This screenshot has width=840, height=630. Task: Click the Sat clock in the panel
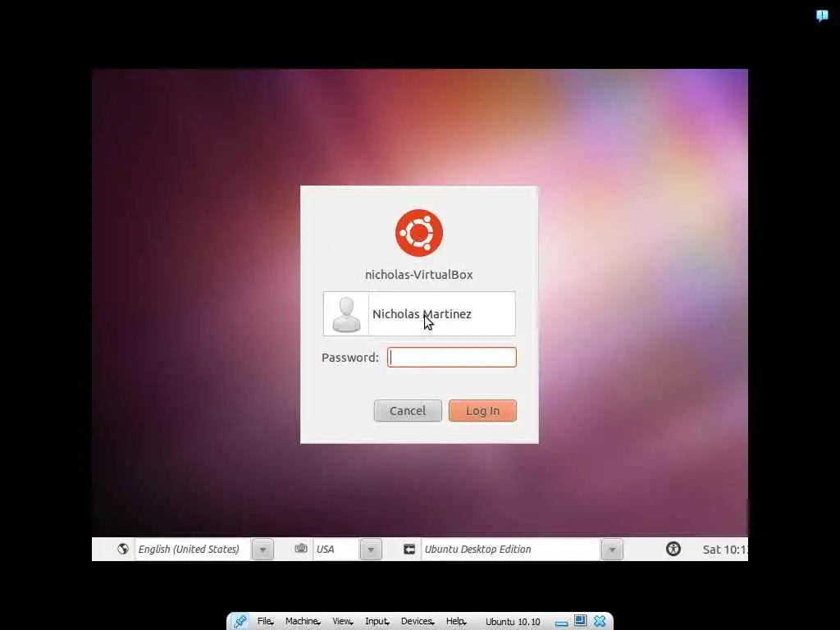pyautogui.click(x=725, y=550)
